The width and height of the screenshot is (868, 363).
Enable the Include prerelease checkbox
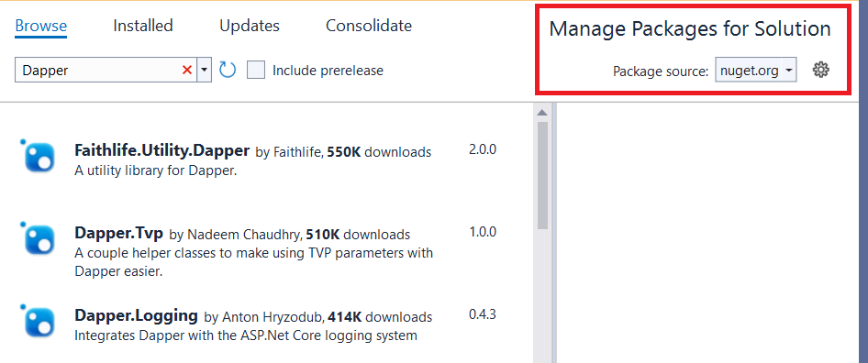[256, 71]
